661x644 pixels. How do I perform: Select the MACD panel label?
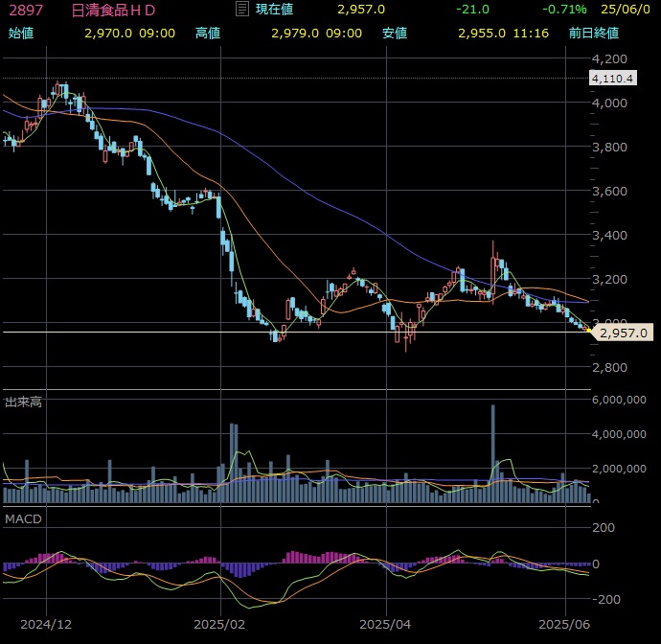coord(23,518)
